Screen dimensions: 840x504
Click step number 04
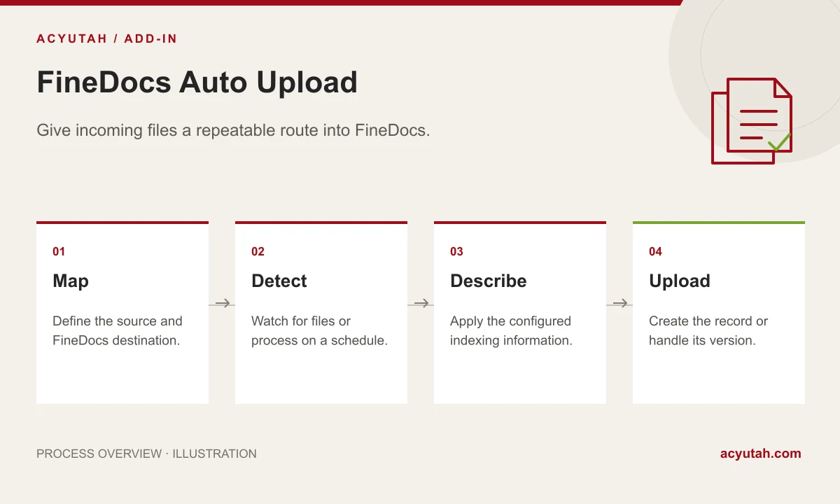coord(656,251)
